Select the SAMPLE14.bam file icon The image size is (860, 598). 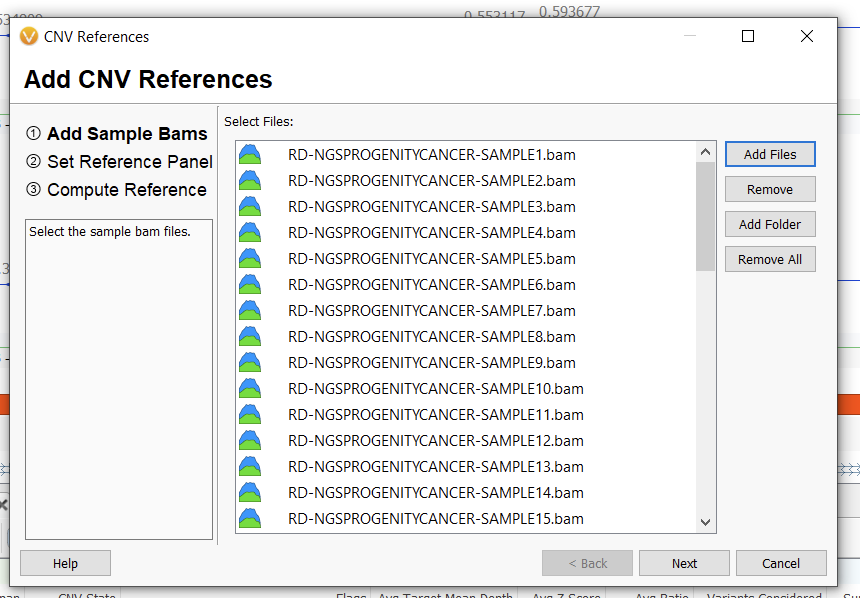pos(249,493)
